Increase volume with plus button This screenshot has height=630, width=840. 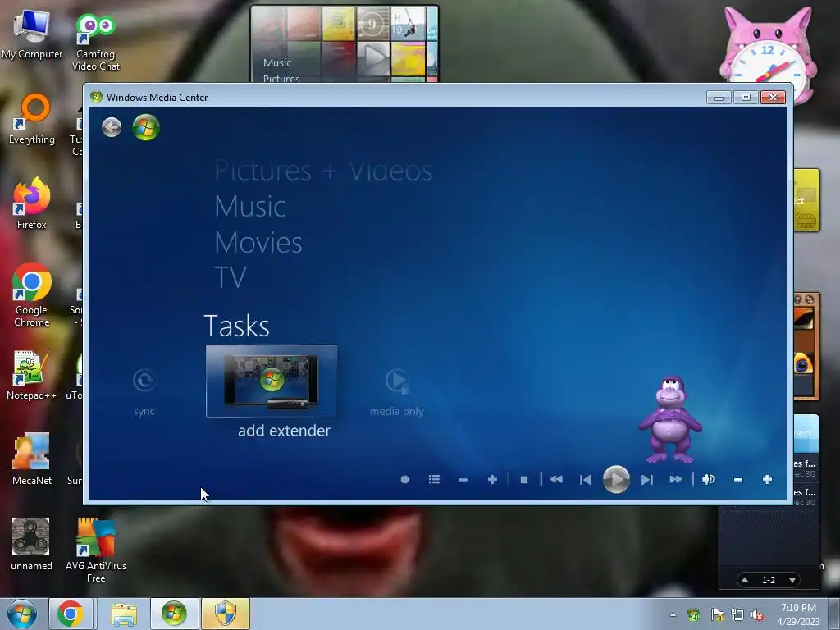tap(767, 479)
